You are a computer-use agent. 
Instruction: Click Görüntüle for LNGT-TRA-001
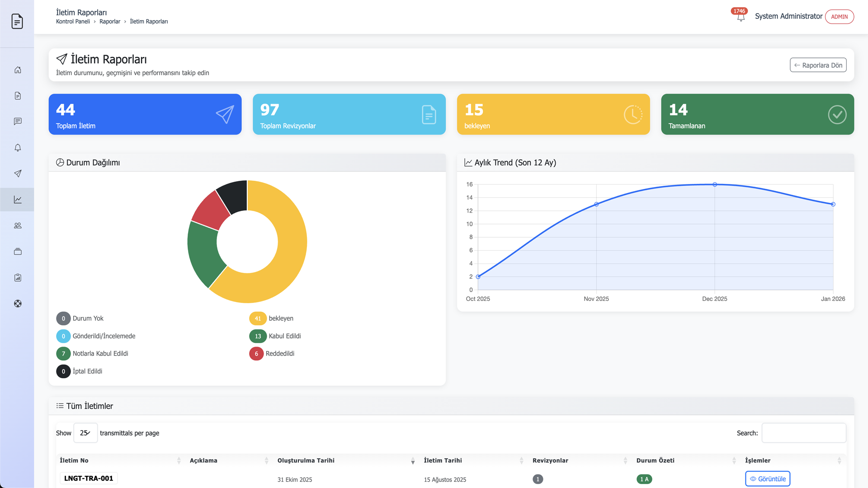(767, 479)
